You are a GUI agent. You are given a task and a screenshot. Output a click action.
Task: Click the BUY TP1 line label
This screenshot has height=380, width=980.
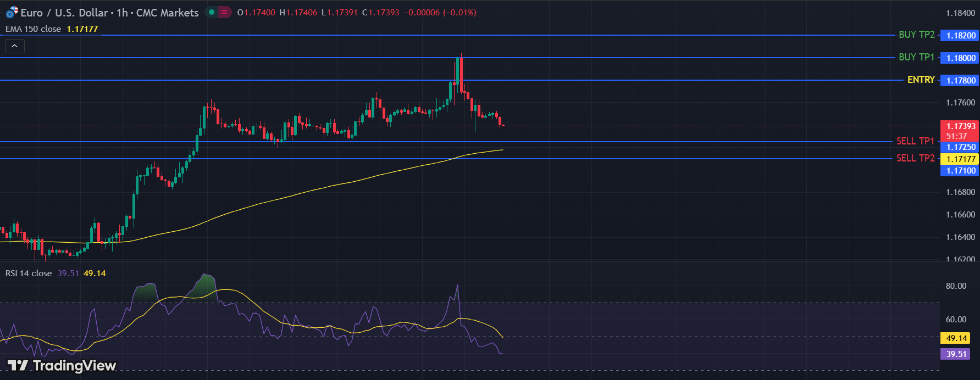pyautogui.click(x=916, y=57)
